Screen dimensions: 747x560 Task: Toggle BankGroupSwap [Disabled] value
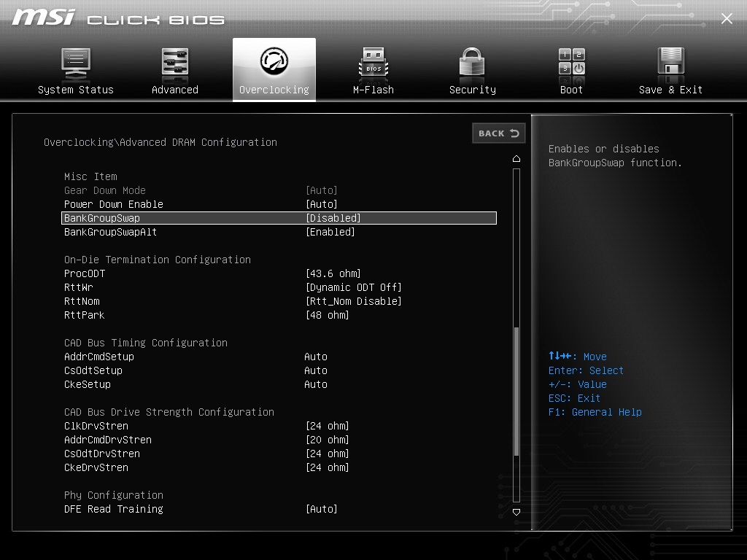[x=333, y=218]
